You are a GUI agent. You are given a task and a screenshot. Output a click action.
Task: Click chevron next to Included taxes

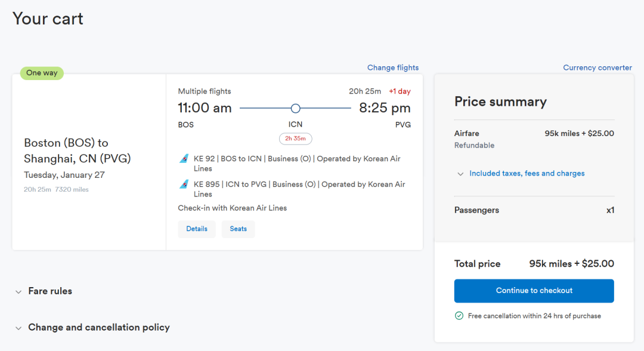coord(460,174)
